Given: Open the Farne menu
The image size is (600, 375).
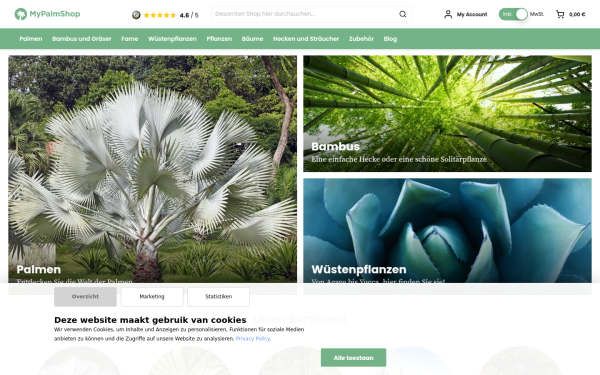Looking at the screenshot, I should pyautogui.click(x=130, y=39).
